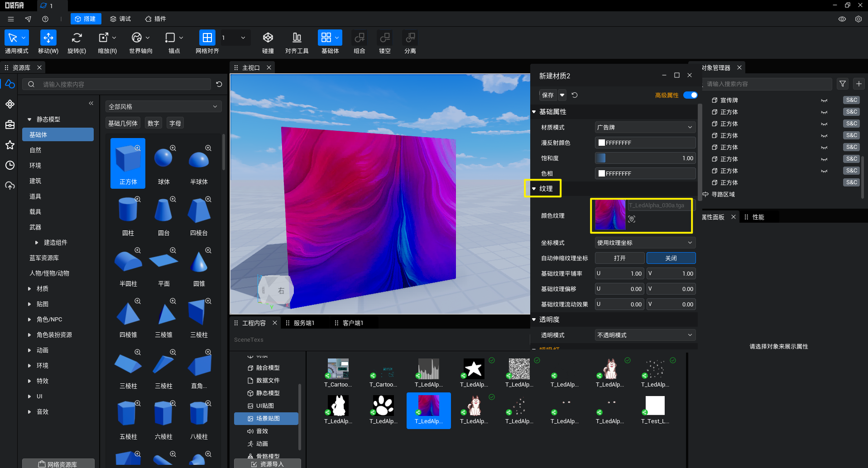Viewport: 868px width, 468px height.
Task: Collapse the 透明度 section
Action: [534, 320]
